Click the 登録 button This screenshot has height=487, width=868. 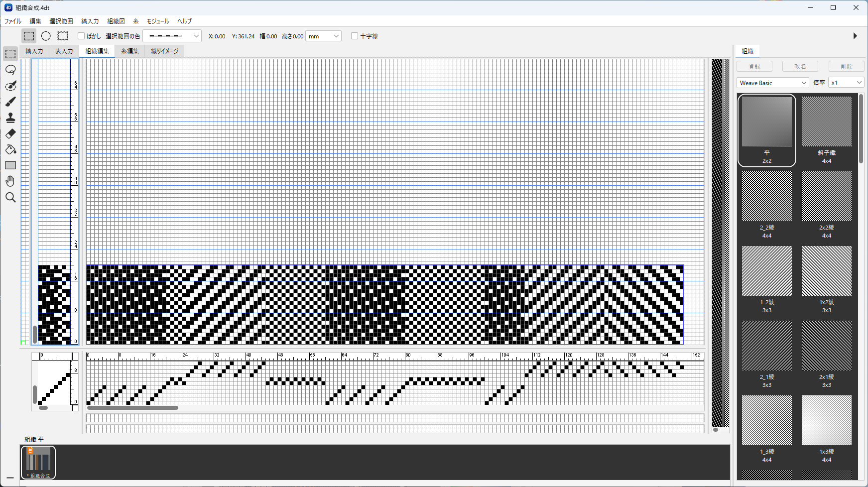tap(754, 66)
